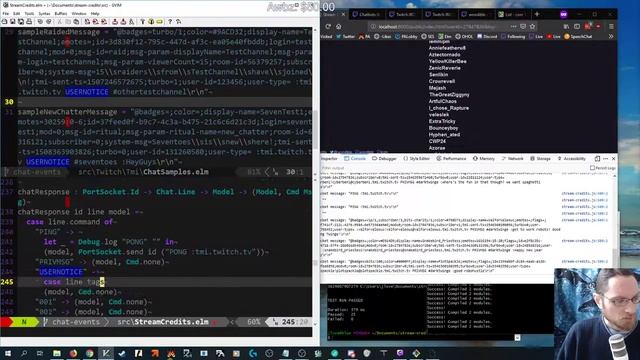The height and width of the screenshot is (360, 640).
Task: Open a new Firefox tab with plus button
Action: point(537,14)
